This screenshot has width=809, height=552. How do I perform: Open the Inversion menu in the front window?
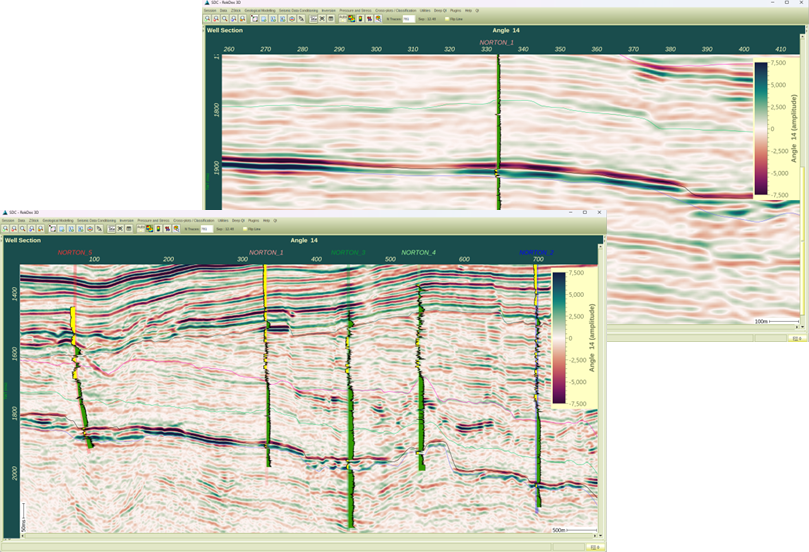(x=126, y=220)
